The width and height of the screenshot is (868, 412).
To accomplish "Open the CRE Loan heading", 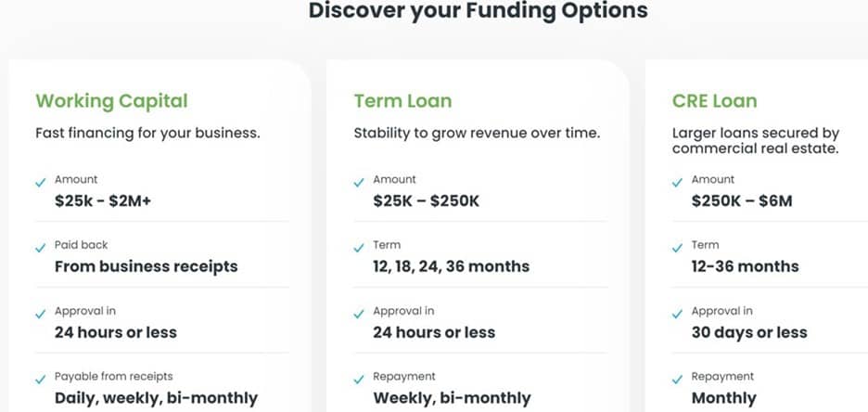I will pos(714,101).
